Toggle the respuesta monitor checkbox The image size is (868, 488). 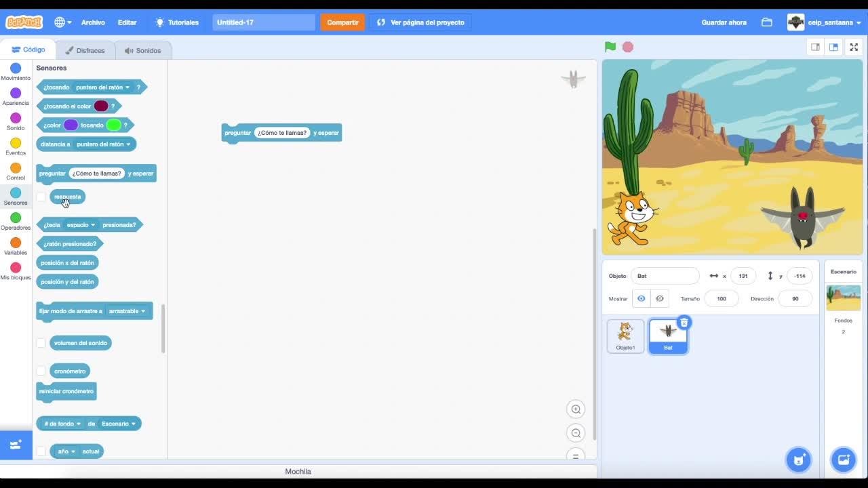(x=41, y=197)
